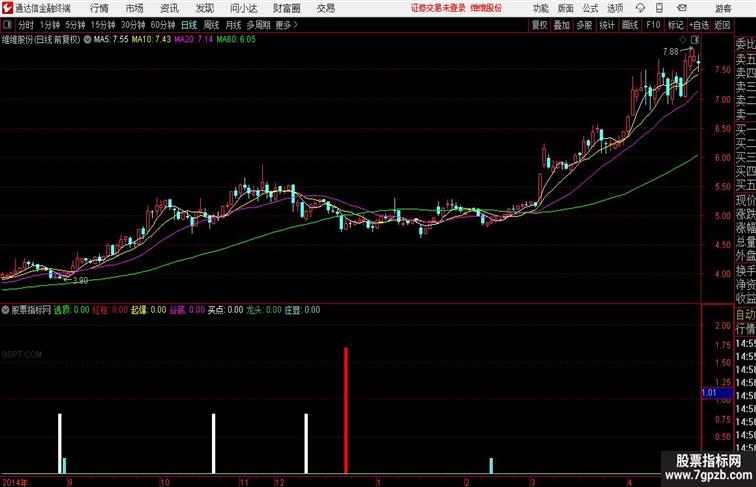Open the 资讯 menu

pos(169,8)
